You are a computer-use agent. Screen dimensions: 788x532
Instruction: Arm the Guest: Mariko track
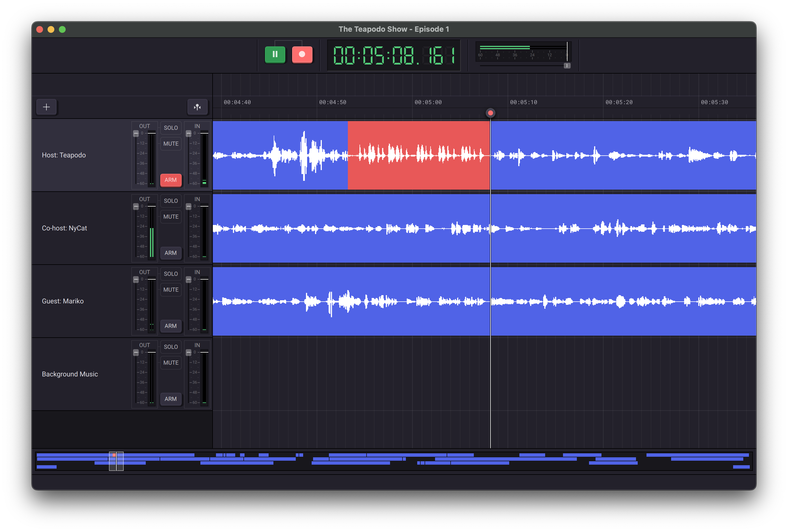coord(171,326)
